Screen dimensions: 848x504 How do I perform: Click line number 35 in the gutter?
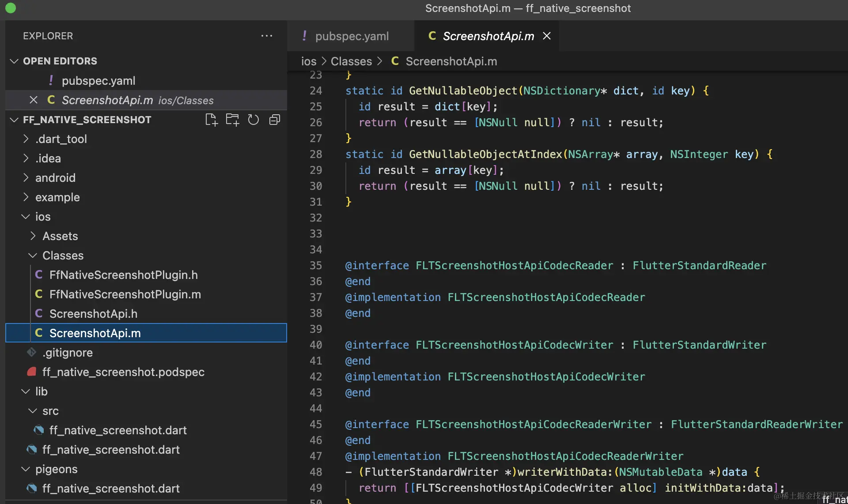point(316,266)
